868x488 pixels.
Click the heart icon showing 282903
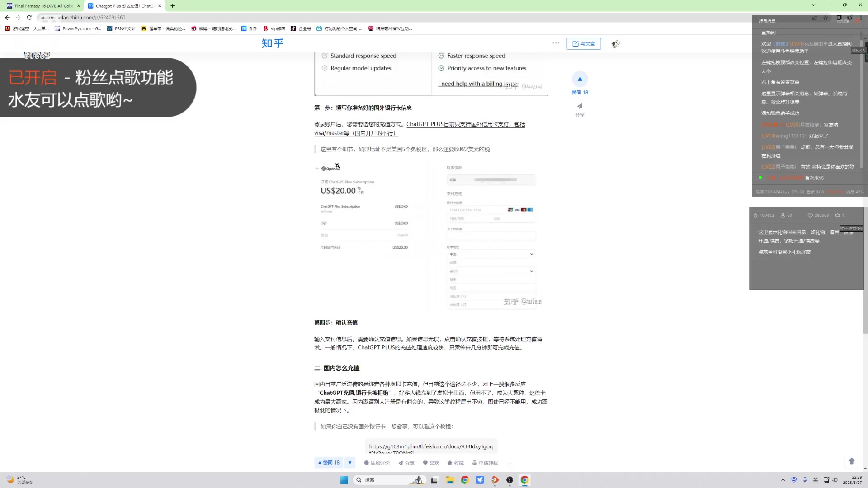click(810, 216)
